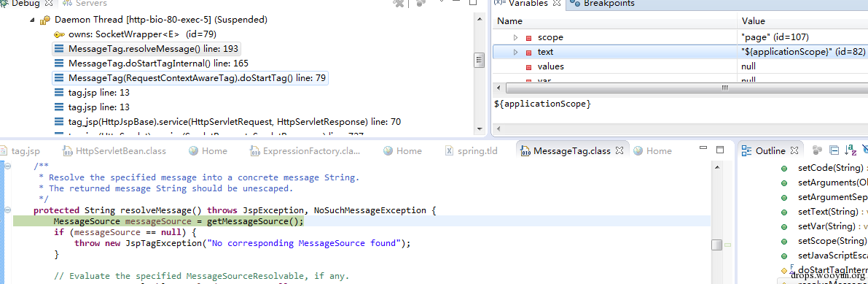Expand the scope variable node
The image size is (868, 284).
tap(515, 38)
